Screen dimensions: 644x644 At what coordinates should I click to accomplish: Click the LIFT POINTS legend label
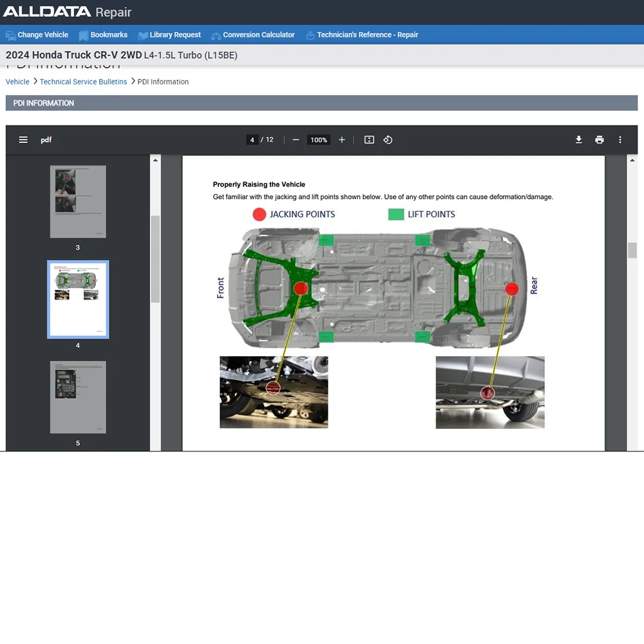pyautogui.click(x=431, y=214)
